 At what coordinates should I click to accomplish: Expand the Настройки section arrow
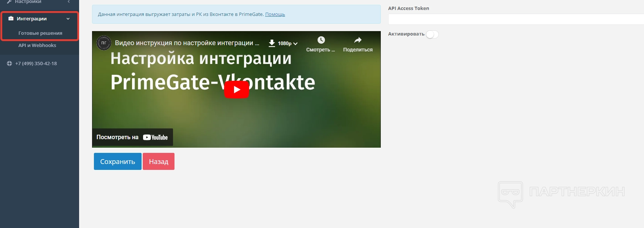coord(69,2)
